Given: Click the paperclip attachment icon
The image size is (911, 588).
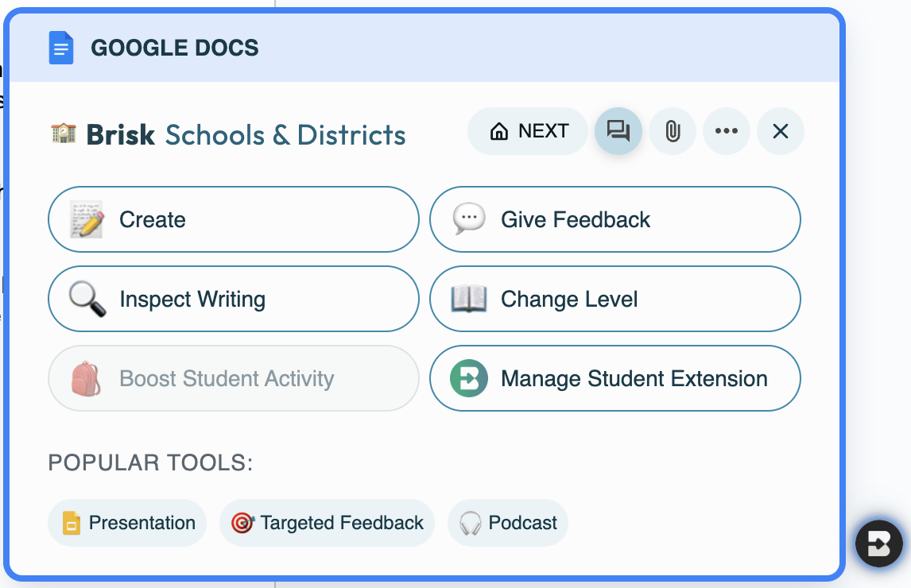Looking at the screenshot, I should coord(673,131).
